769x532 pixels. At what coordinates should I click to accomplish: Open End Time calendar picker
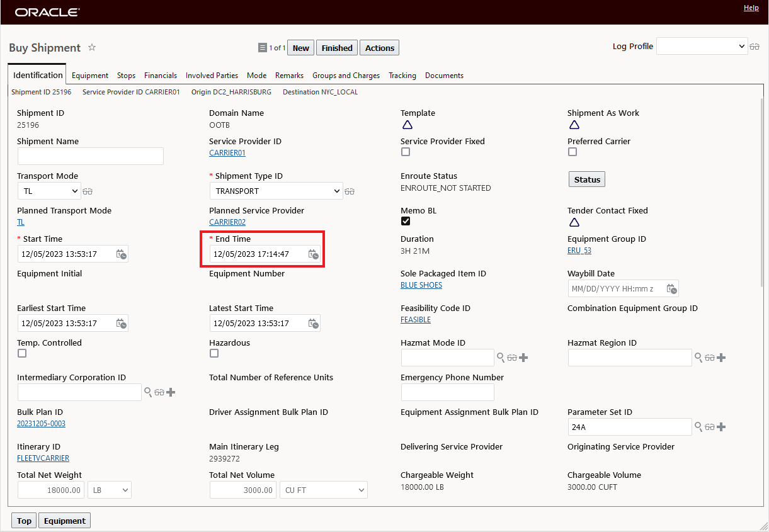[314, 254]
